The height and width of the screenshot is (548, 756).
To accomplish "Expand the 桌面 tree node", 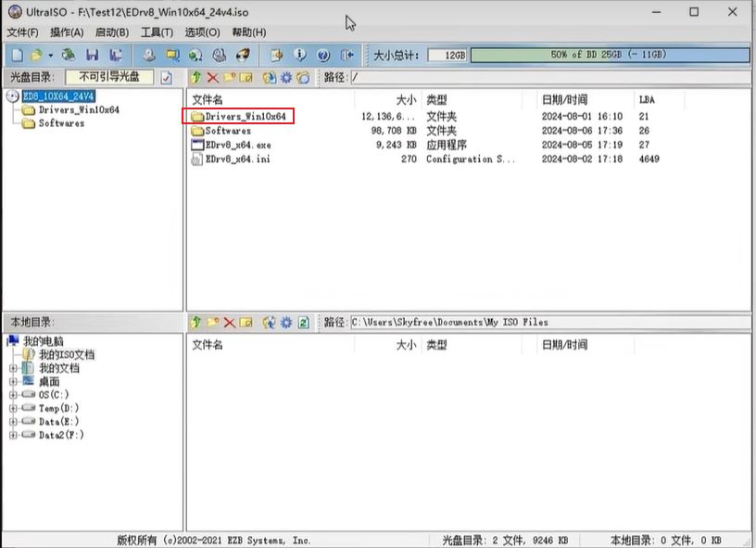I will point(14,381).
